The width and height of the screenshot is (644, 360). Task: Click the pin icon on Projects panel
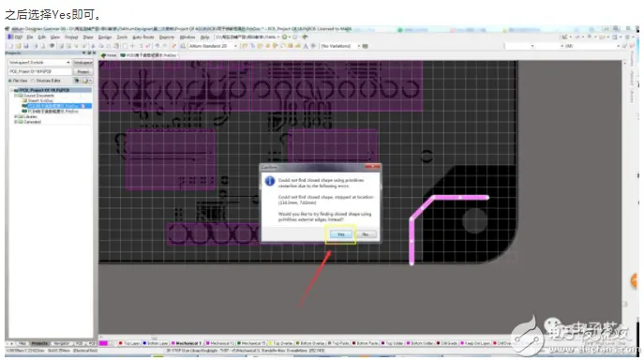[89, 53]
